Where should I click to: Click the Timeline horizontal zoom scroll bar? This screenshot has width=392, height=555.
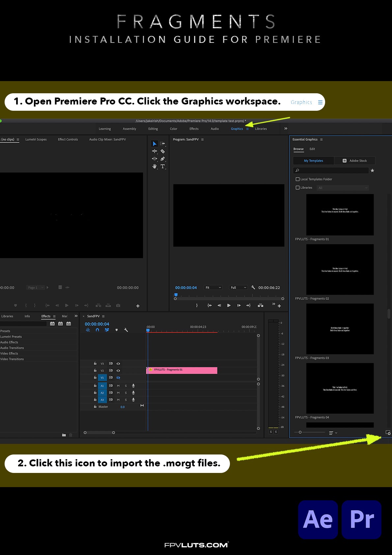pyautogui.click(x=99, y=432)
